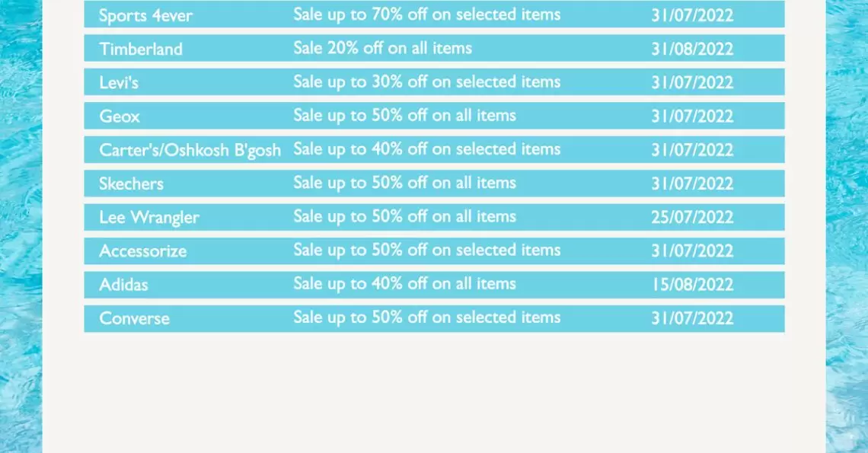This screenshot has width=868, height=453.
Task: Select the Converse brand label
Action: point(134,318)
